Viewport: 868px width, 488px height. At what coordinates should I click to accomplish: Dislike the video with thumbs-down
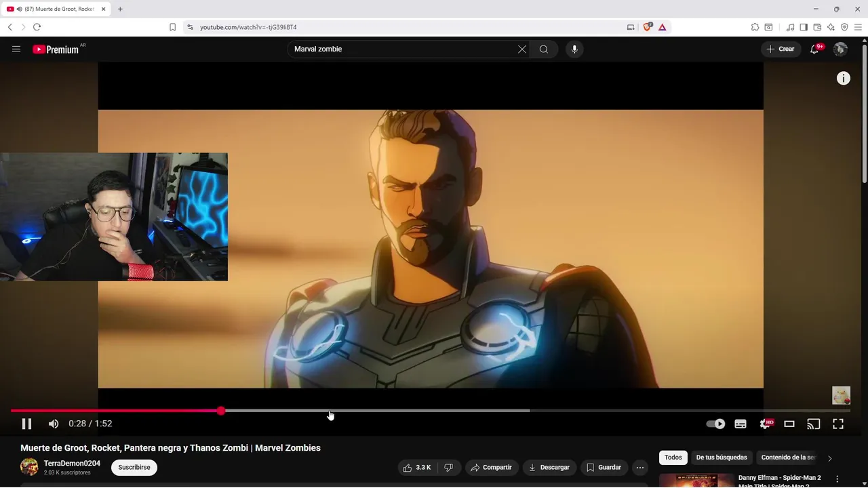click(449, 468)
